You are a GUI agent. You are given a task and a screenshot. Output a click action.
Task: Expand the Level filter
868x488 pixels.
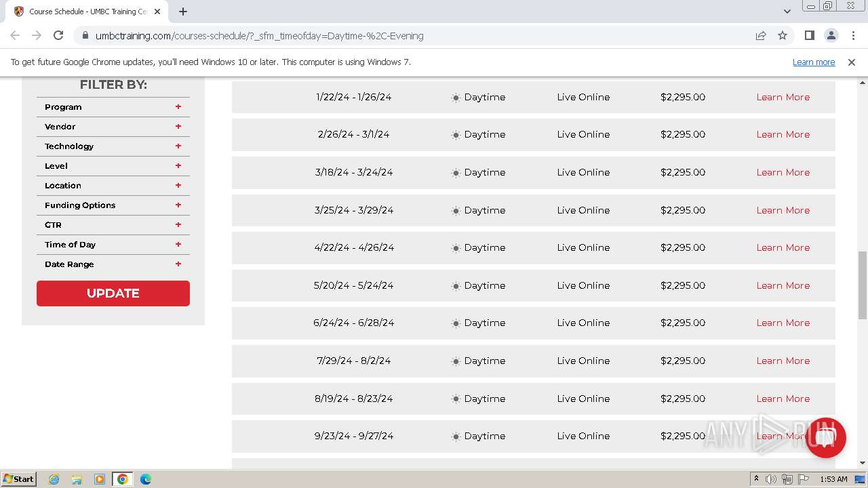point(113,166)
